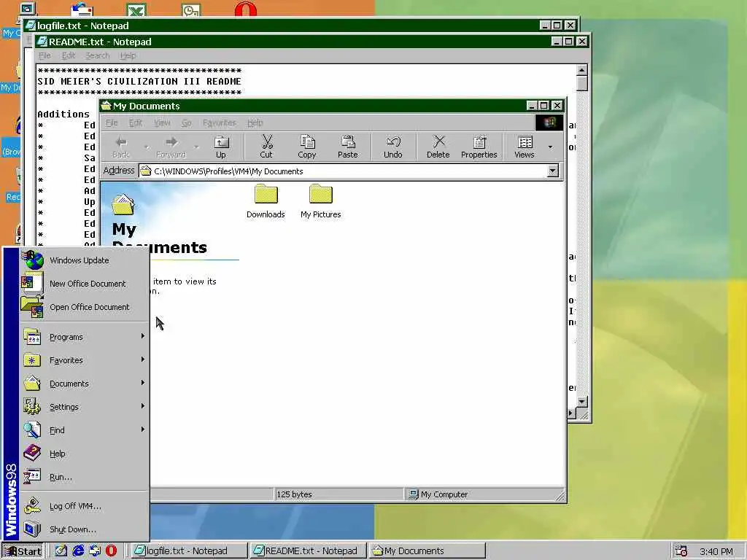Select Shut Down... in Start menu
This screenshot has height=560, width=747.
(85, 529)
